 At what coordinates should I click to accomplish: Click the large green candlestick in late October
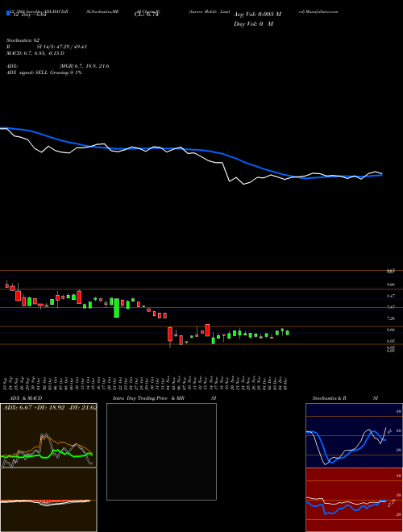point(116,308)
